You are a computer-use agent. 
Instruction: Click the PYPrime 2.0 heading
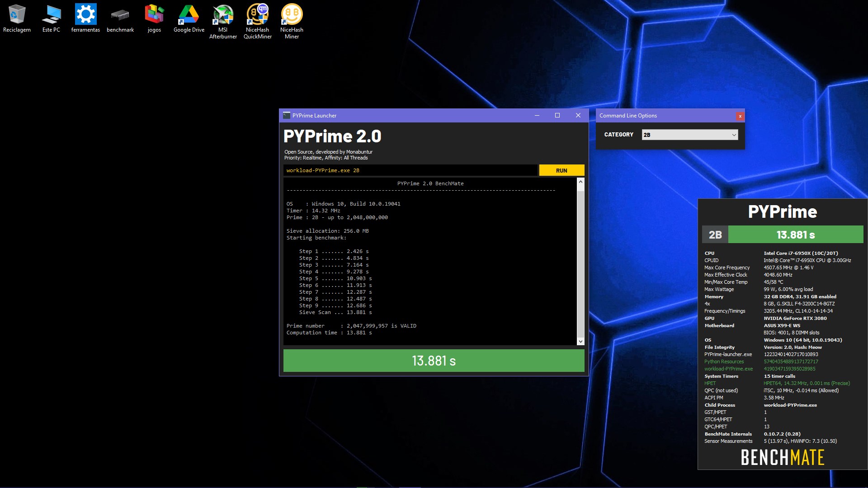pyautogui.click(x=332, y=136)
